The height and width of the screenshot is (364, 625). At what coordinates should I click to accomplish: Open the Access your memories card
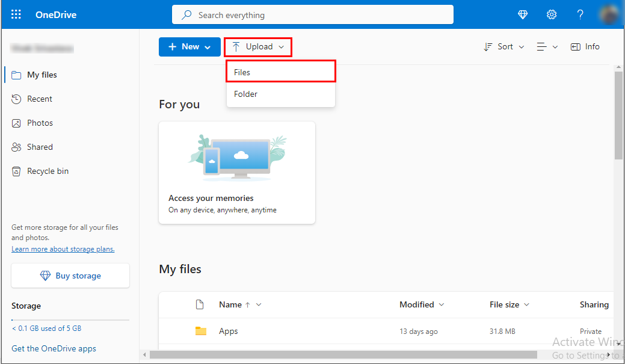(237, 173)
